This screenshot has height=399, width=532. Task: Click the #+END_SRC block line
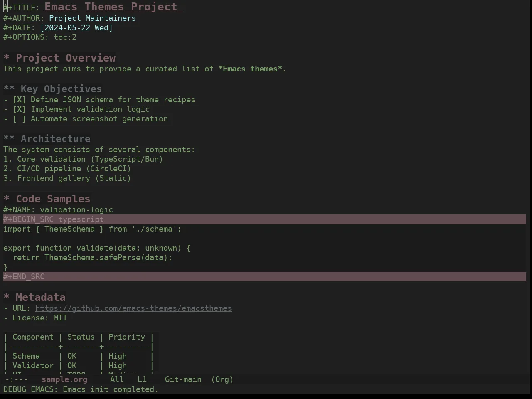tap(265, 277)
